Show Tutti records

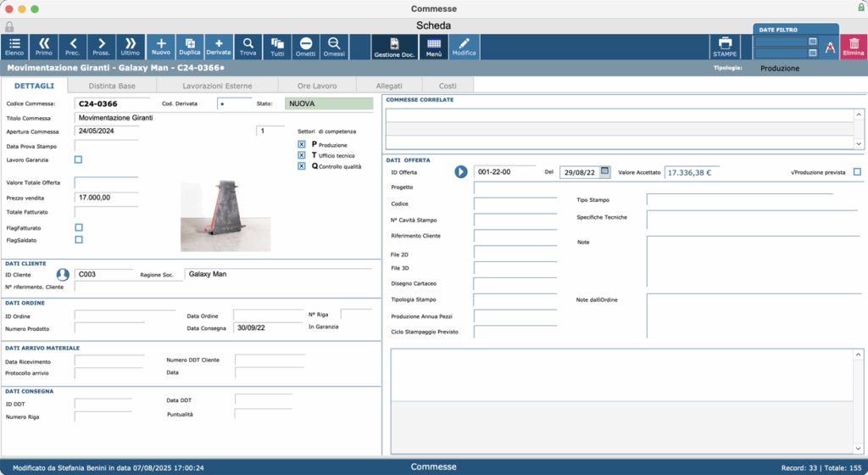(277, 47)
